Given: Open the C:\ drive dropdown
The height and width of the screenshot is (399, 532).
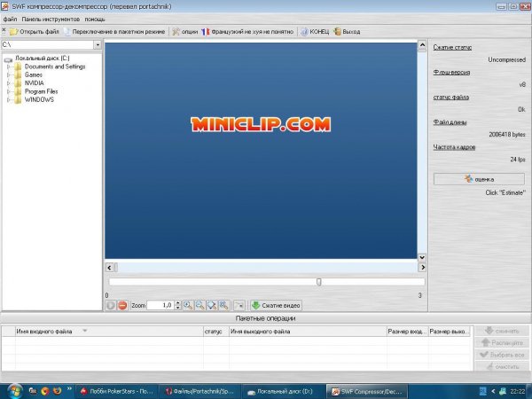Looking at the screenshot, I should 98,45.
